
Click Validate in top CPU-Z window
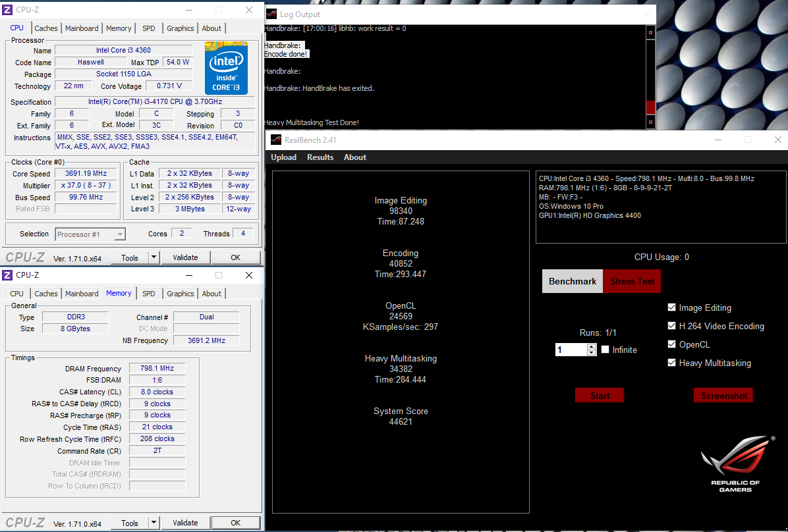pyautogui.click(x=185, y=257)
